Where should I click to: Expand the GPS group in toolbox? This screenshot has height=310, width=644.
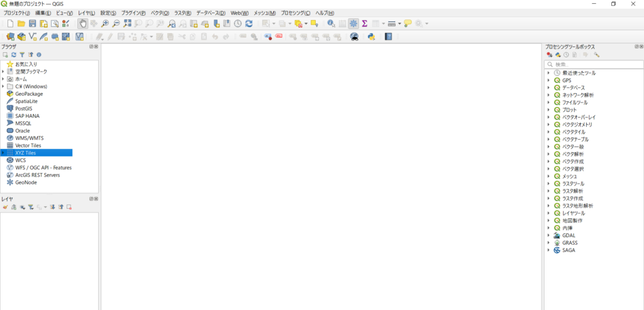pyautogui.click(x=548, y=80)
